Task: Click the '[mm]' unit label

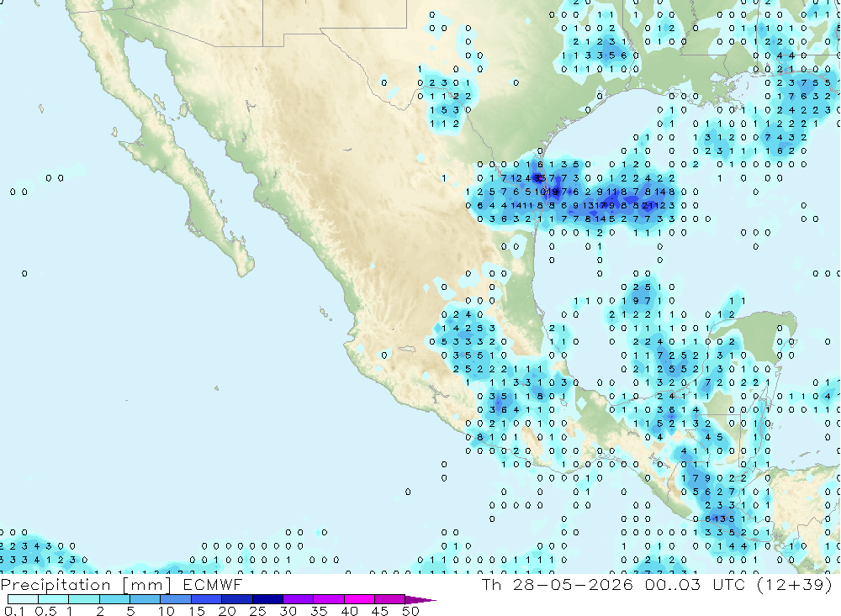Action: 146,585
